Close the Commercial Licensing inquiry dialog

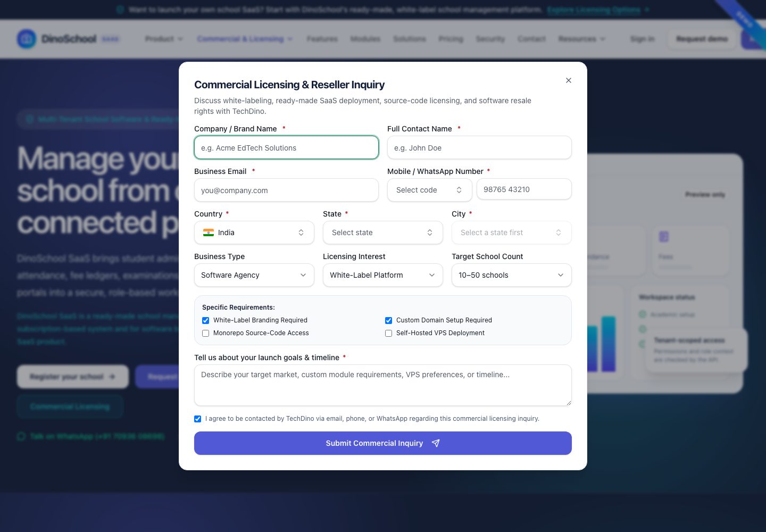pos(569,80)
